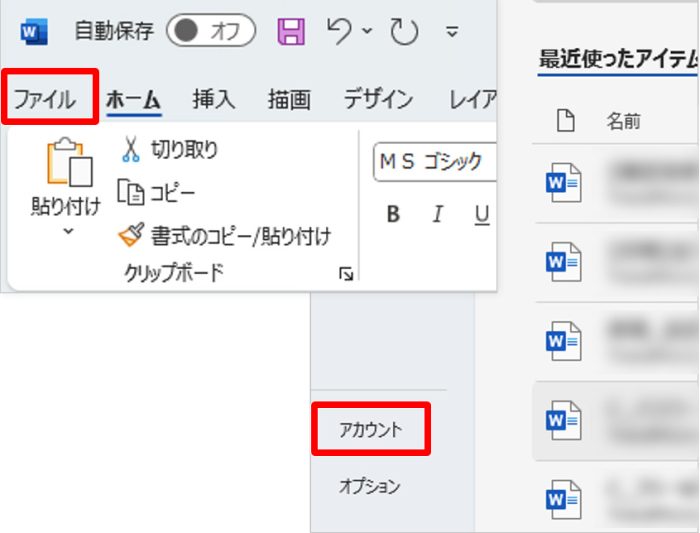This screenshot has width=700, height=533.
Task: Click the Undo arrow icon
Action: point(339,31)
